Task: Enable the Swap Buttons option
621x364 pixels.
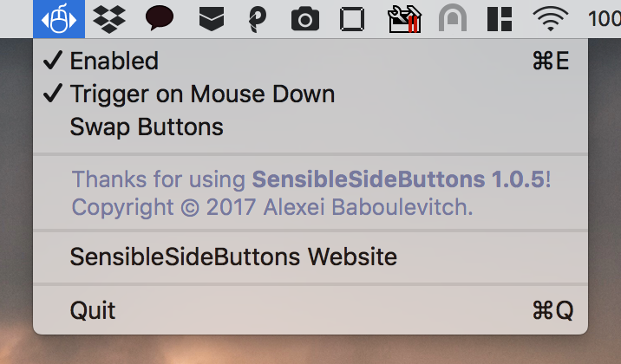Action: 310,127
